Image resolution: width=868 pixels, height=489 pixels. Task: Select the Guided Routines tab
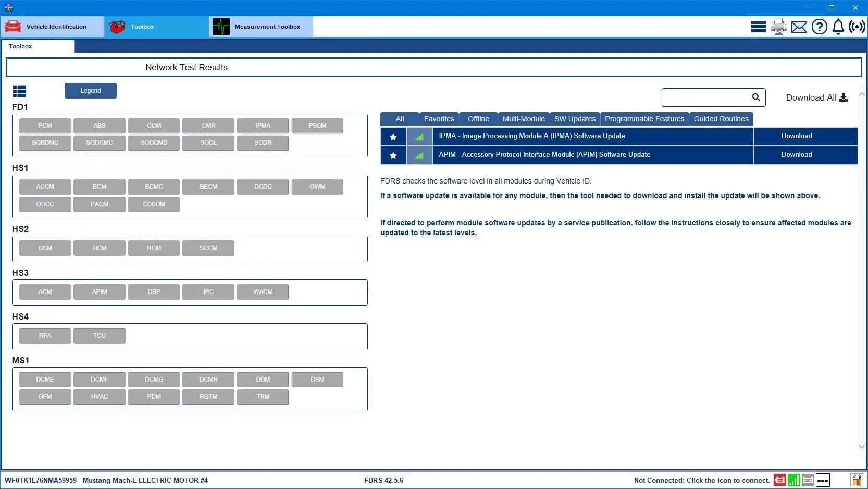tap(721, 119)
